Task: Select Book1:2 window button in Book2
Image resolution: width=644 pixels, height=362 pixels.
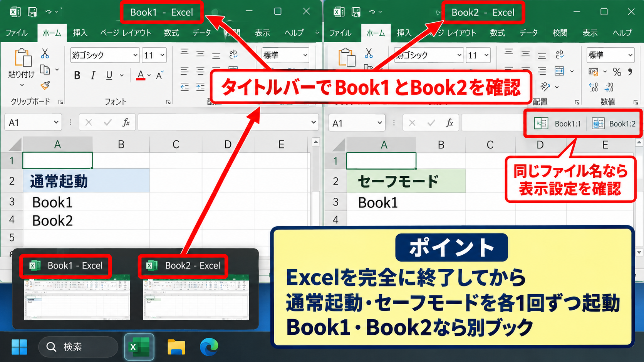Action: [x=614, y=123]
